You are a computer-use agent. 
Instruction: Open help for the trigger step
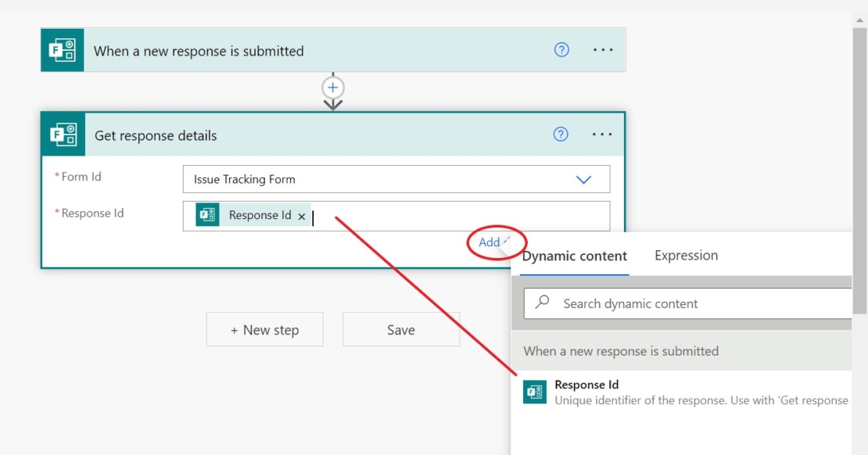tap(561, 49)
